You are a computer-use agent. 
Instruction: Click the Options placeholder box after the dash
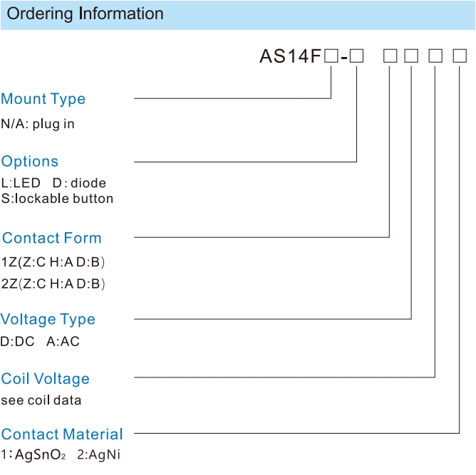tap(356, 56)
